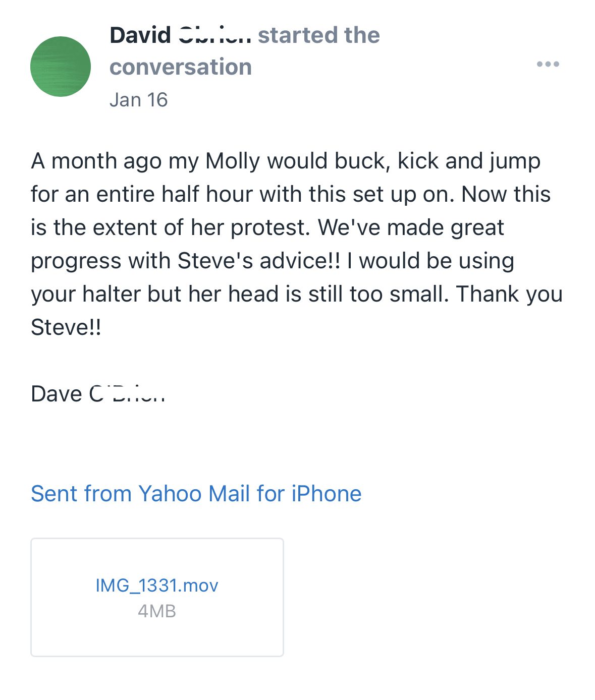Select the 4MB file size label
595x700 pixels.
[x=157, y=611]
